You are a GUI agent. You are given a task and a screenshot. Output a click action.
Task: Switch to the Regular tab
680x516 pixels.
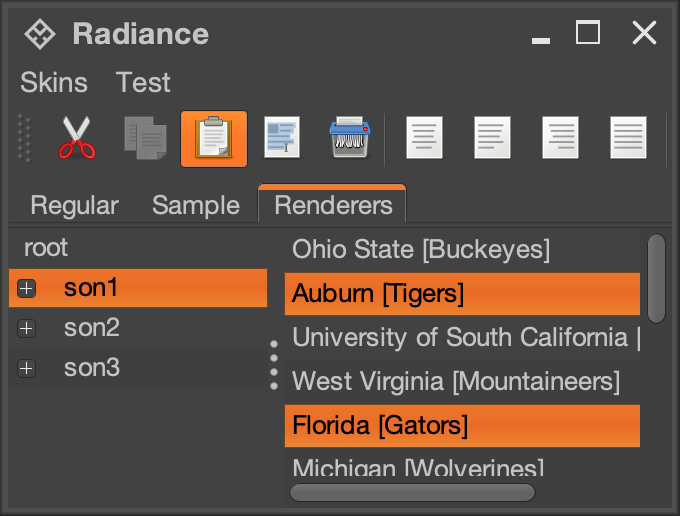tap(74, 205)
